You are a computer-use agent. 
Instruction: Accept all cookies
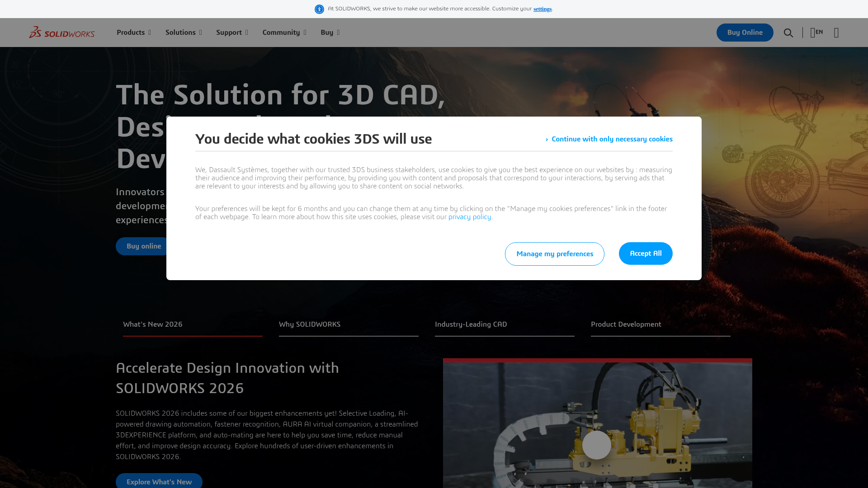click(x=645, y=253)
